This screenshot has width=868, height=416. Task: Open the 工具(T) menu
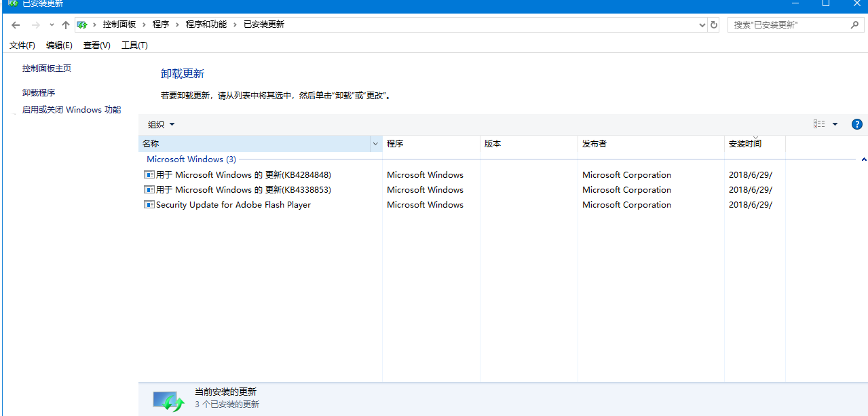pos(134,45)
